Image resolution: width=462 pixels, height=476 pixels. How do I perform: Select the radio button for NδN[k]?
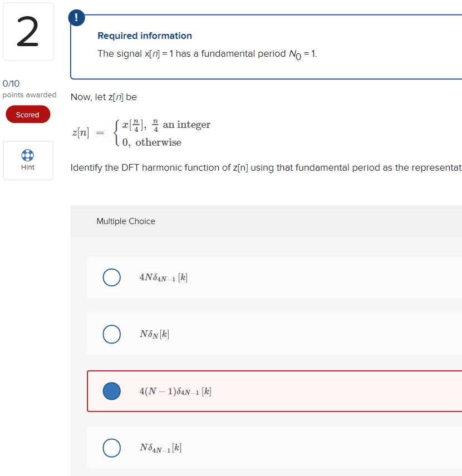[112, 334]
